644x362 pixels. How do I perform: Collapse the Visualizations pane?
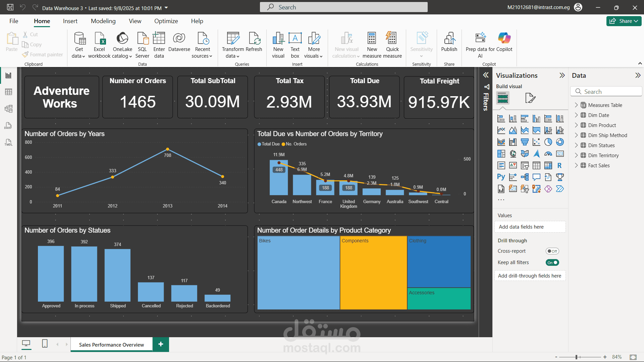[x=562, y=75]
